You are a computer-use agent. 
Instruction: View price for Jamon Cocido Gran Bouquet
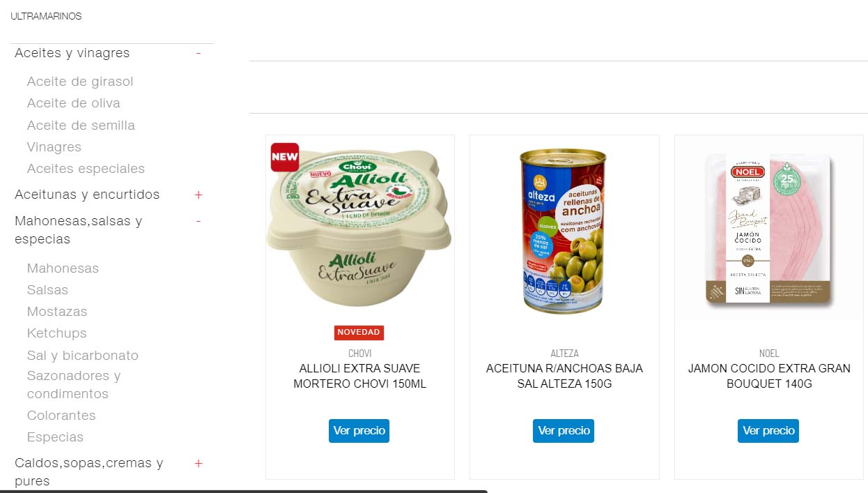768,431
